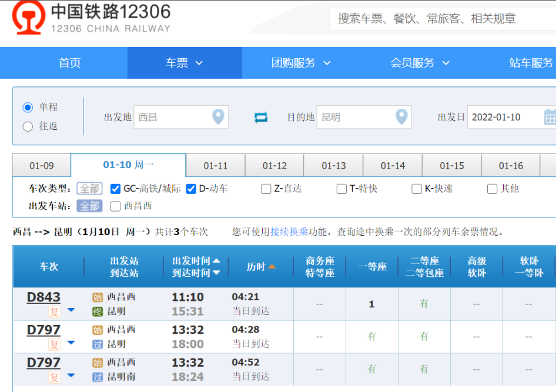The width and height of the screenshot is (556, 392).
Task: Go to the 首页 menu item
Action: coord(69,63)
